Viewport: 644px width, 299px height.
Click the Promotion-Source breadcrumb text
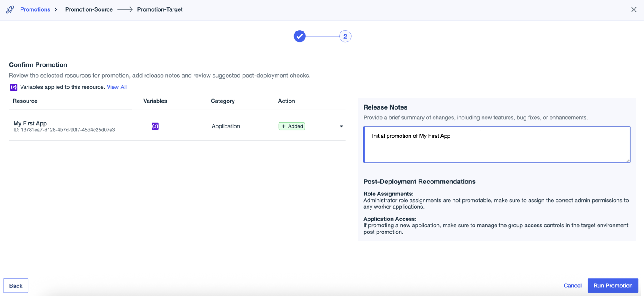coord(89,9)
